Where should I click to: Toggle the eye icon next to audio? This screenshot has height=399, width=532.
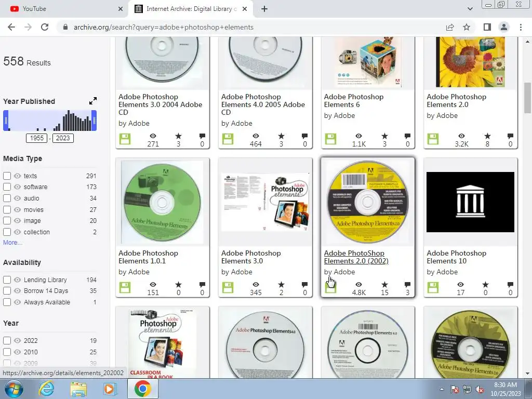tap(17, 198)
